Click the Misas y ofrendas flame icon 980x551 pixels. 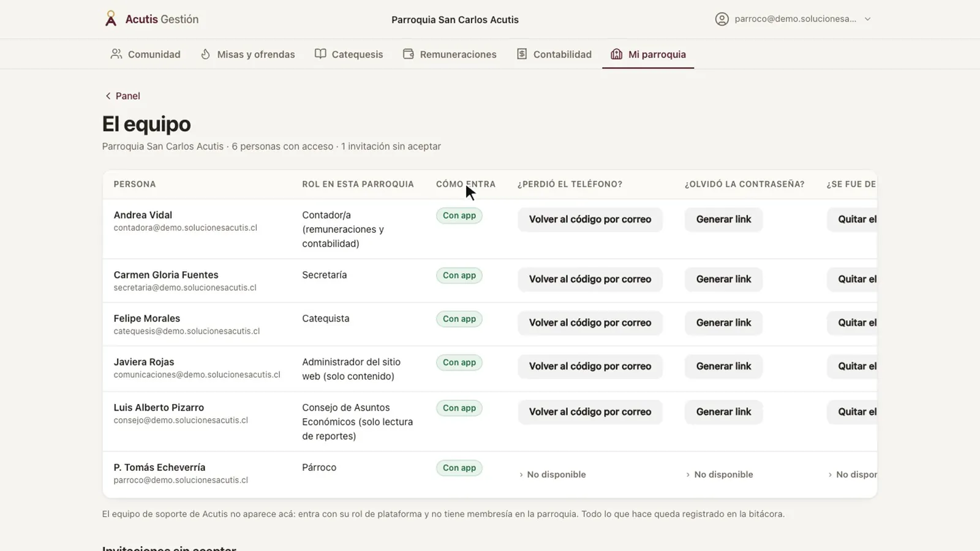pos(206,54)
